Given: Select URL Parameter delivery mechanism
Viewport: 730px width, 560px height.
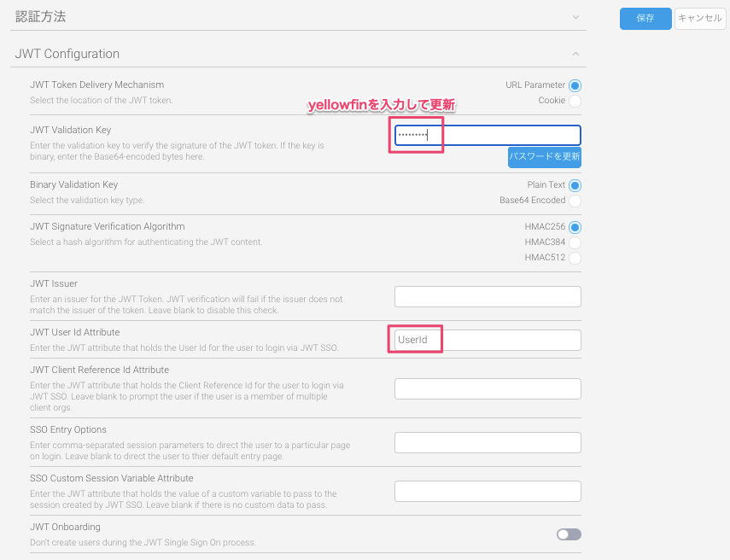Looking at the screenshot, I should point(575,85).
